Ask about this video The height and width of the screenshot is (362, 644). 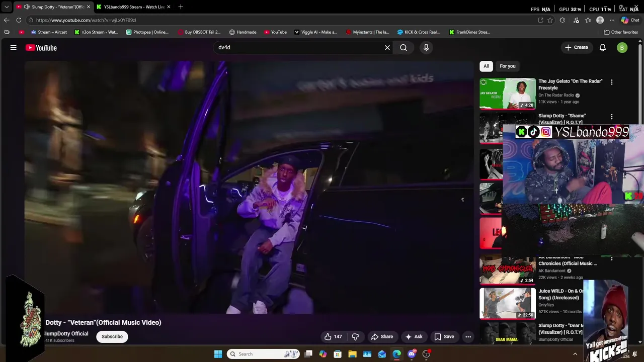(414, 337)
